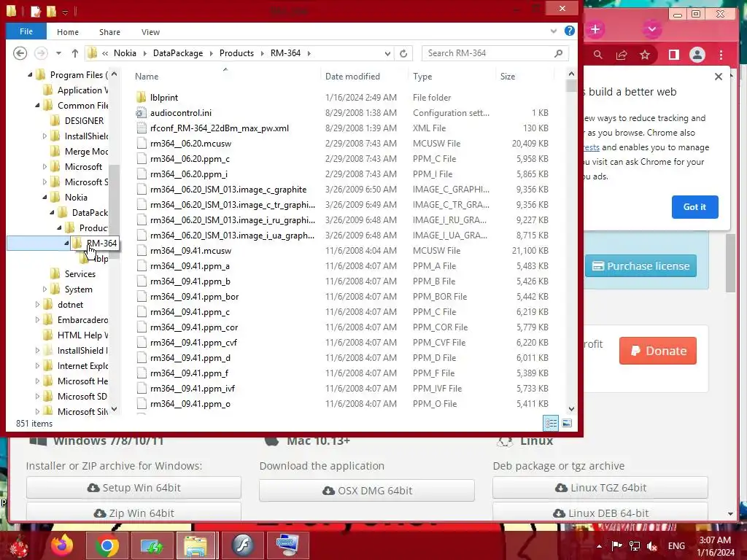Image resolution: width=747 pixels, height=560 pixels.
Task: Open Chrome tab search dropdown
Action: click(651, 29)
